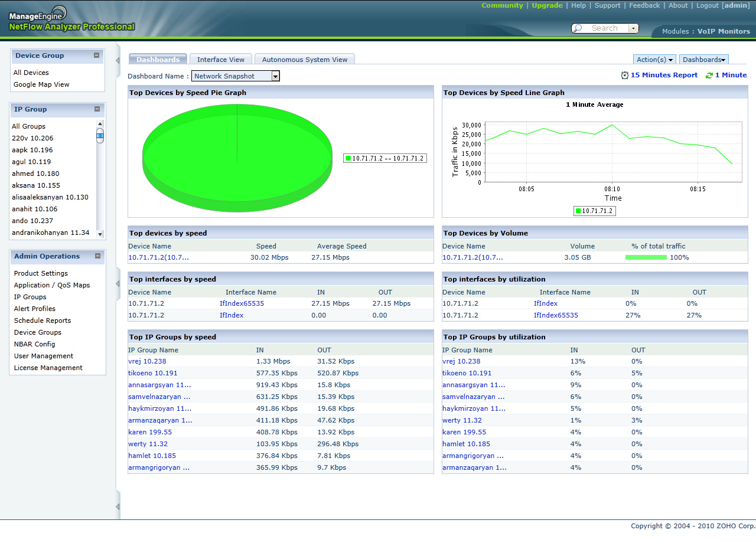Minimize the IP Group panel

[97, 109]
